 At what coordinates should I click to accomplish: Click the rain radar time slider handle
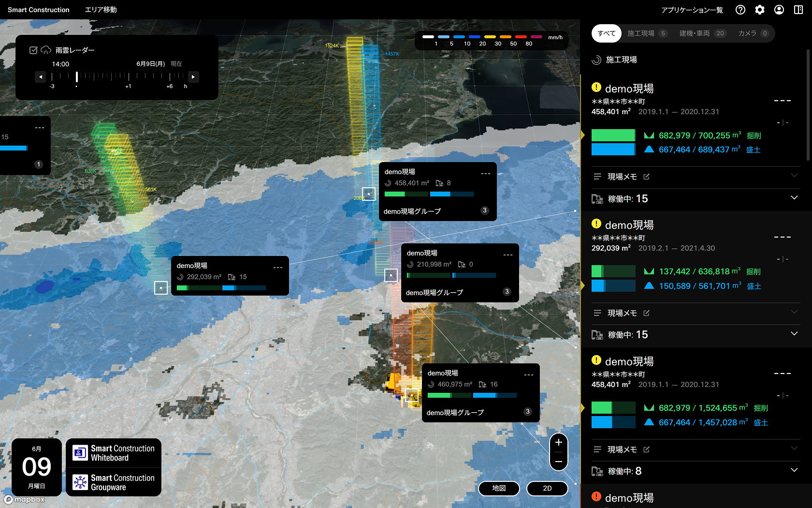pos(76,76)
